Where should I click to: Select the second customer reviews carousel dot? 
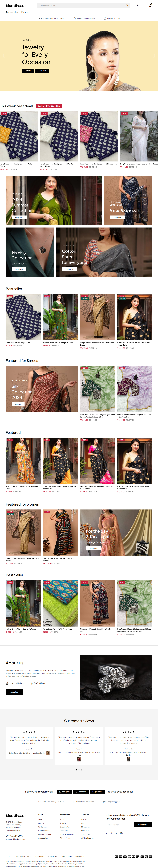(x=79, y=770)
